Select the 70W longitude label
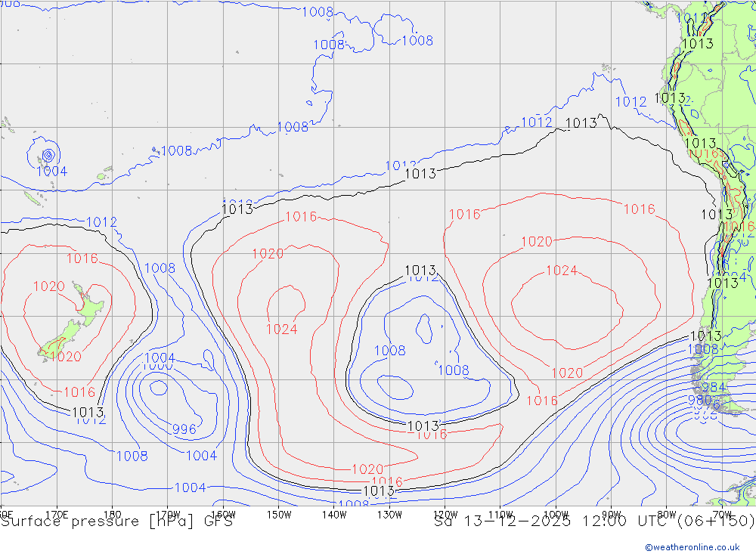The image size is (756, 554). click(722, 515)
